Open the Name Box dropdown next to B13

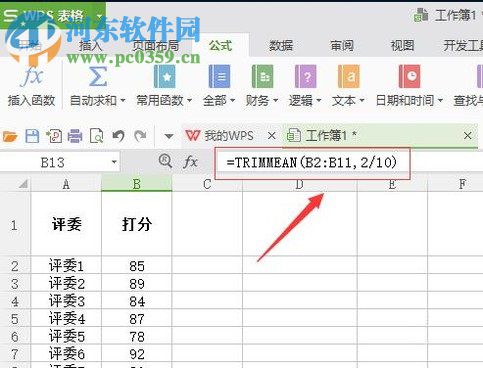114,162
